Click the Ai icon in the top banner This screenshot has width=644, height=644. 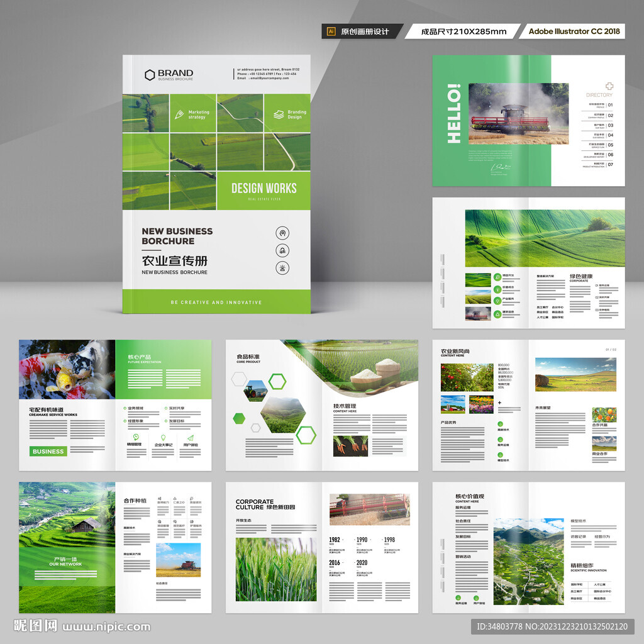tap(331, 31)
